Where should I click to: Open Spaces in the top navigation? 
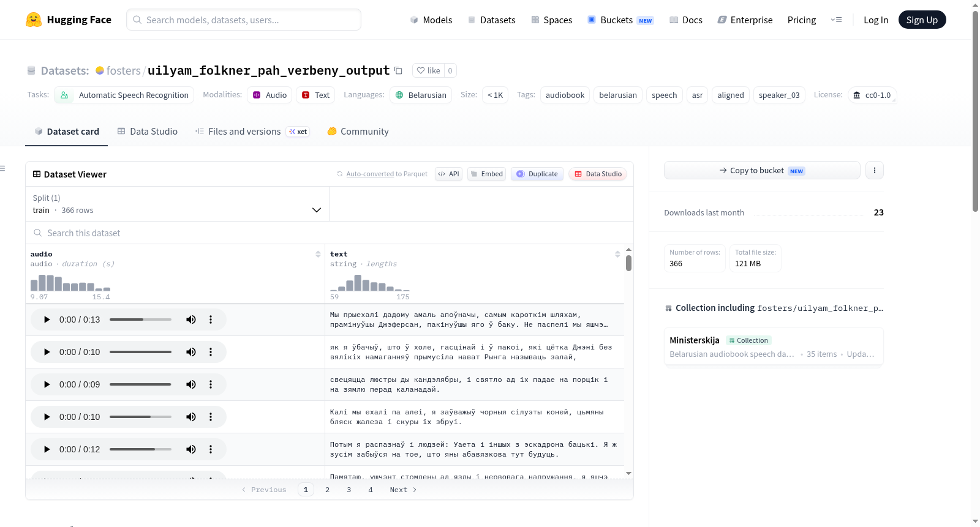click(x=552, y=20)
